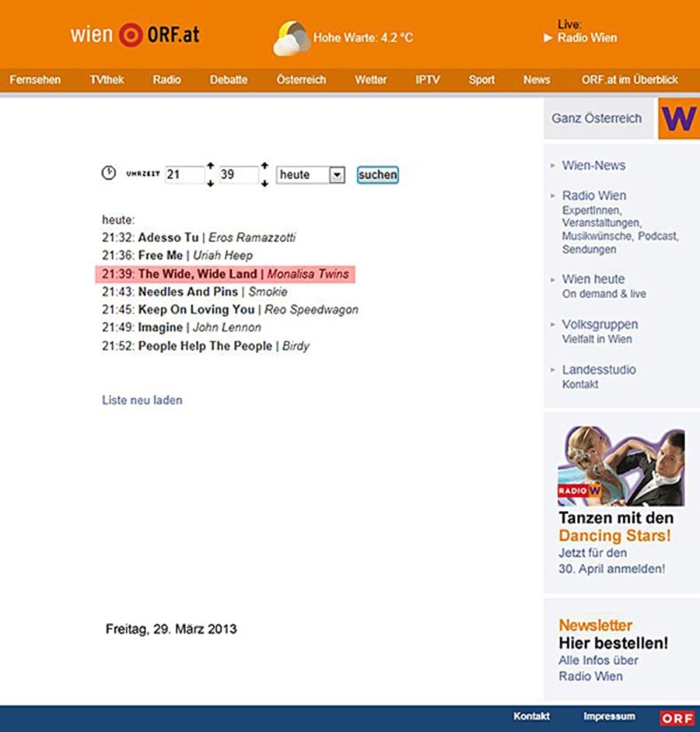Click the weather cloud icon near Hohe Warte
700x732 pixels.
point(292,35)
